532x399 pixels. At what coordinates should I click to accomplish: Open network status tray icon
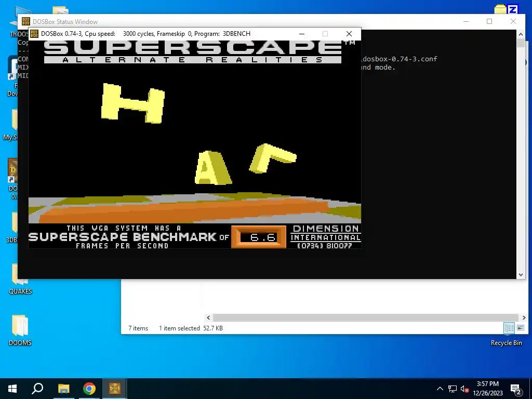(x=453, y=389)
